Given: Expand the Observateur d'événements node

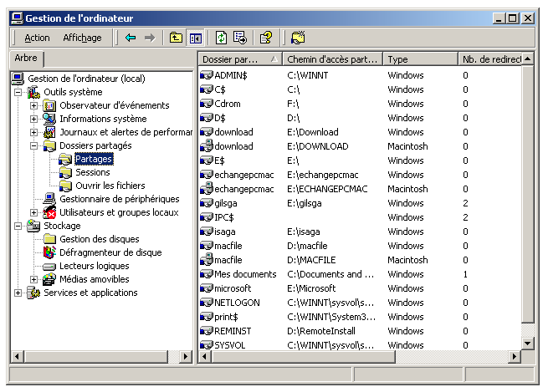Looking at the screenshot, I should click(x=34, y=105).
